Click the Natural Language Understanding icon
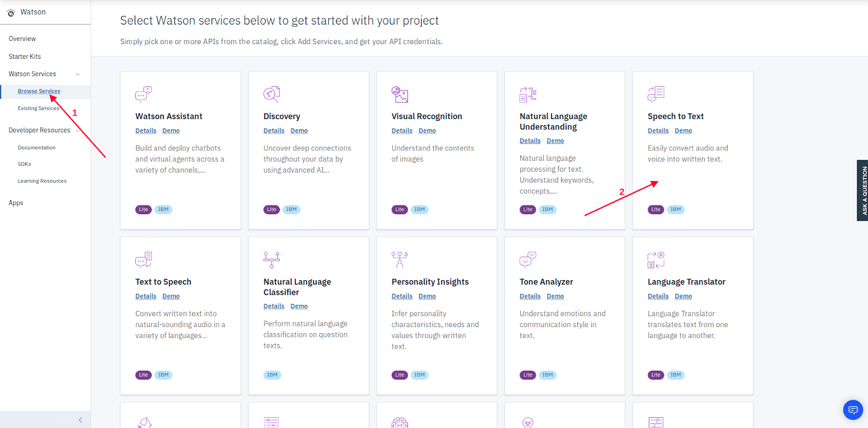Image resolution: width=868 pixels, height=428 pixels. (528, 94)
